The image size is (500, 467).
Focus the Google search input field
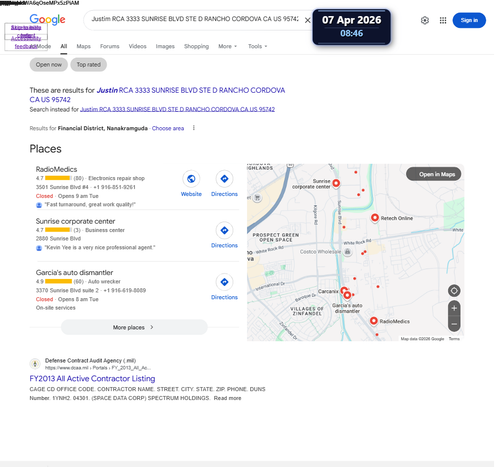point(195,19)
